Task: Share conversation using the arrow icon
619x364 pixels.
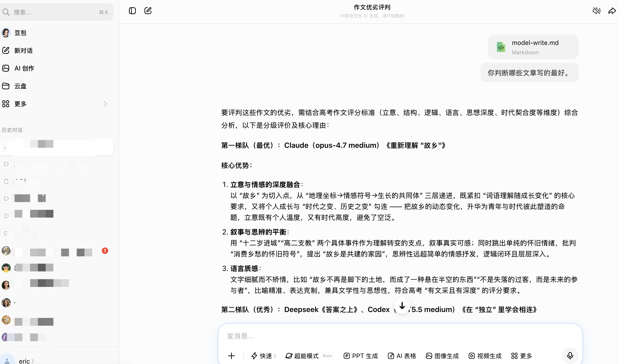Action: click(x=612, y=11)
